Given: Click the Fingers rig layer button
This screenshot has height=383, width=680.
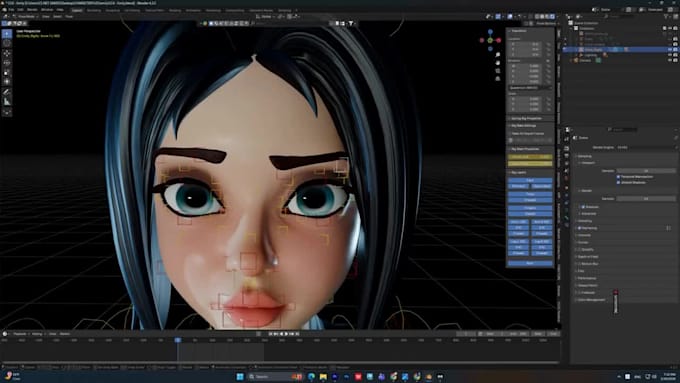Looking at the screenshot, I should pyautogui.click(x=530, y=208).
